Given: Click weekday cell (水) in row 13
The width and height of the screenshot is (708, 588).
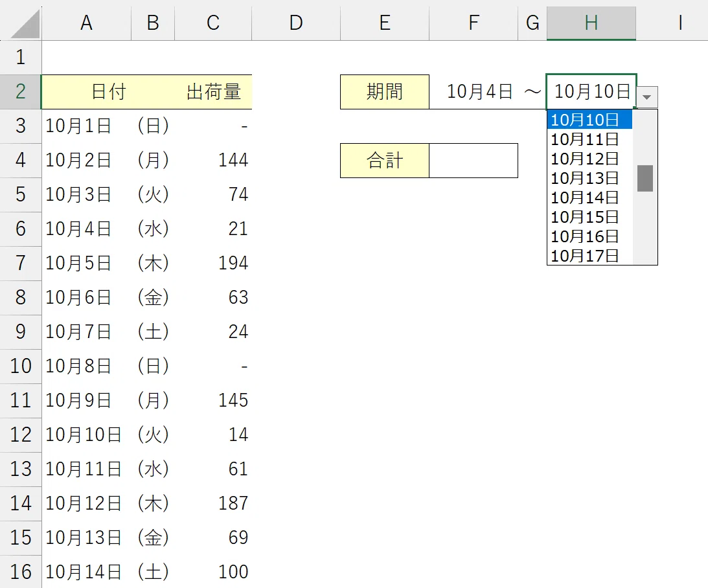Looking at the screenshot, I should tap(153, 469).
